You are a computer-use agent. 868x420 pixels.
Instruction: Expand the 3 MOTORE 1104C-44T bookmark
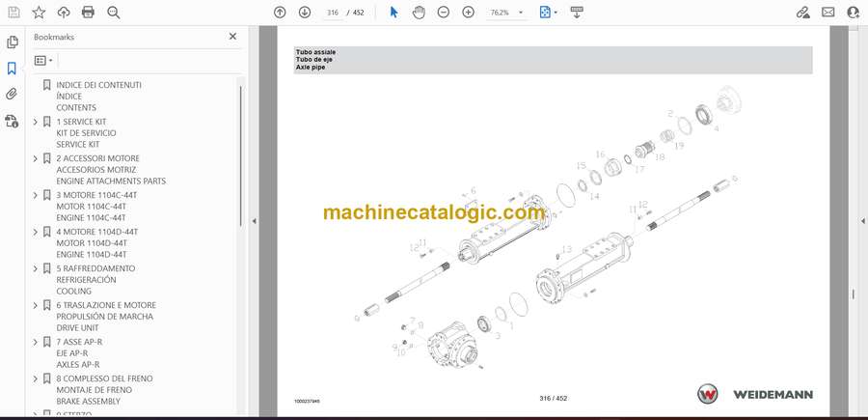36,195
